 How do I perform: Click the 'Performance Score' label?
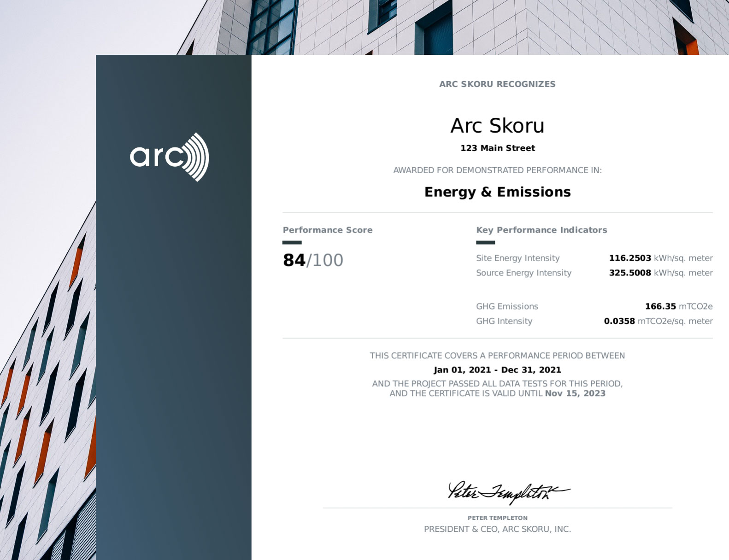click(x=328, y=230)
